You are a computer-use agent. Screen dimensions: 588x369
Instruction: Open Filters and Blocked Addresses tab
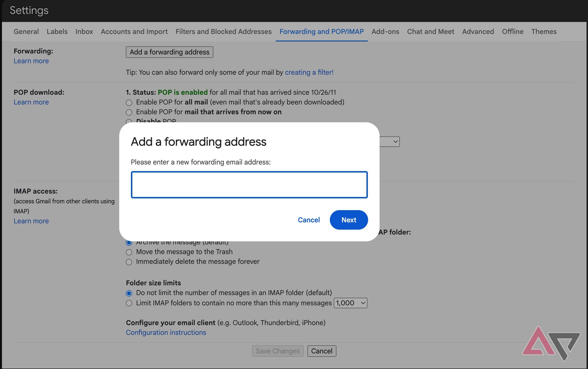tap(224, 31)
